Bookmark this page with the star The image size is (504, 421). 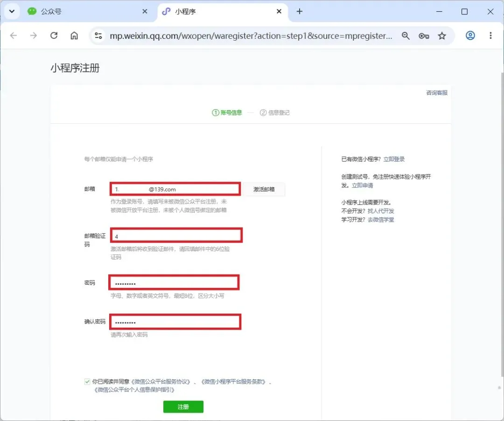pos(442,35)
